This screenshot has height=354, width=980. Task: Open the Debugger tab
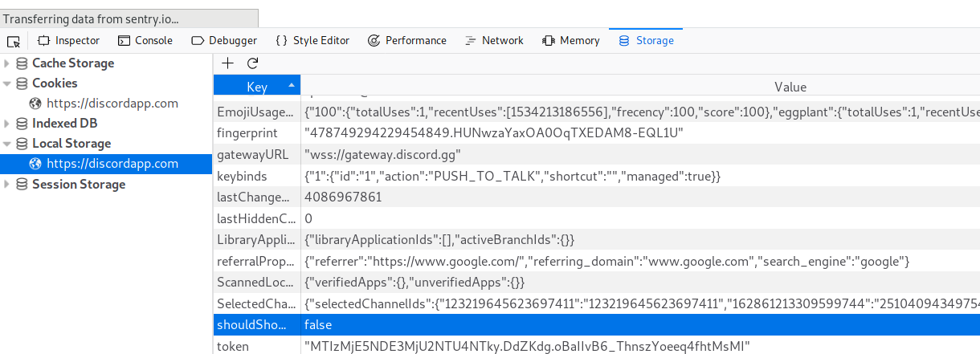(224, 40)
